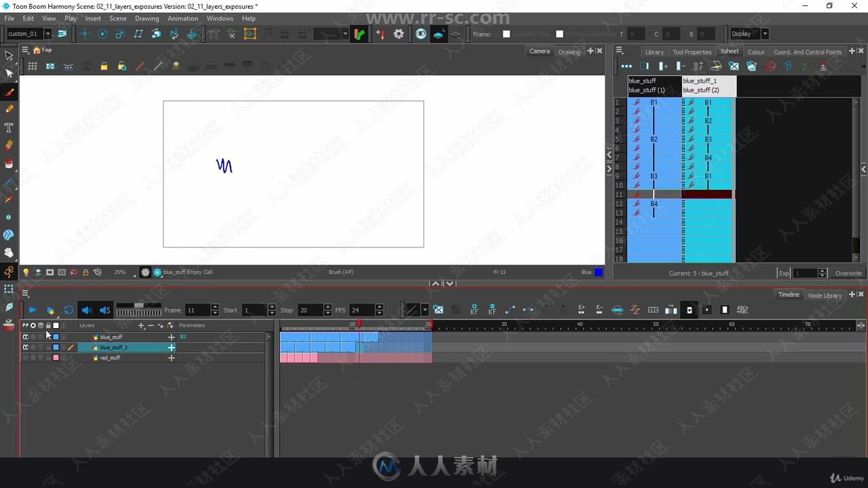Switch to the Tool Properties tab

click(692, 52)
